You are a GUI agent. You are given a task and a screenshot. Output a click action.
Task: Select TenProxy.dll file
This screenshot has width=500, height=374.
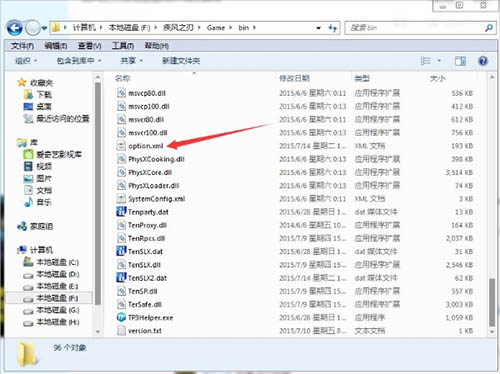(147, 225)
